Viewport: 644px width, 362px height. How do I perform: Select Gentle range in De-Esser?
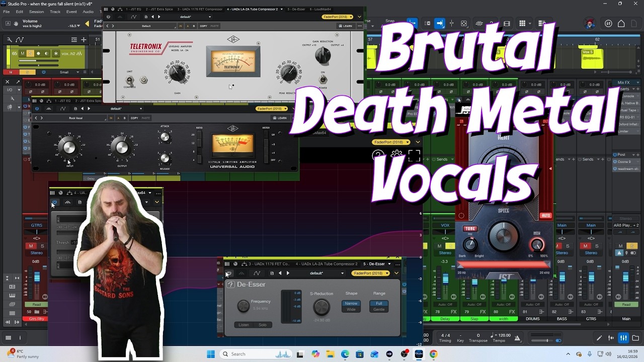click(379, 309)
